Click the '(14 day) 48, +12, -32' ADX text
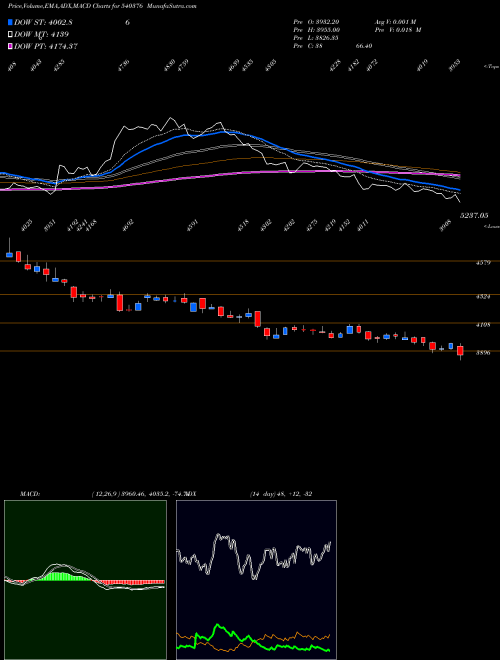The image size is (500, 660). 281,494
